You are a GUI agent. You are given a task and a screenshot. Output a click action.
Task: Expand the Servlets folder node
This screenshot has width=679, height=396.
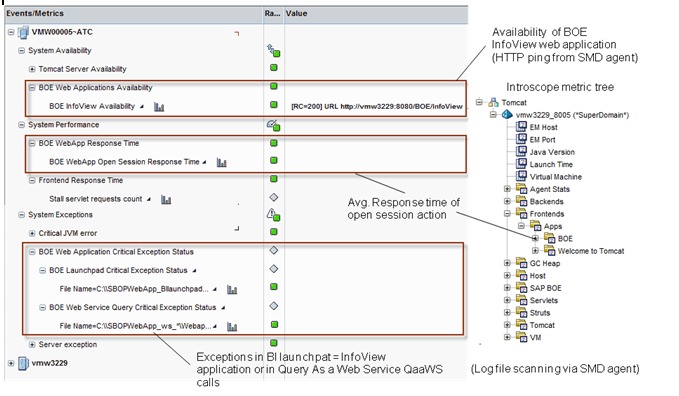[507, 300]
